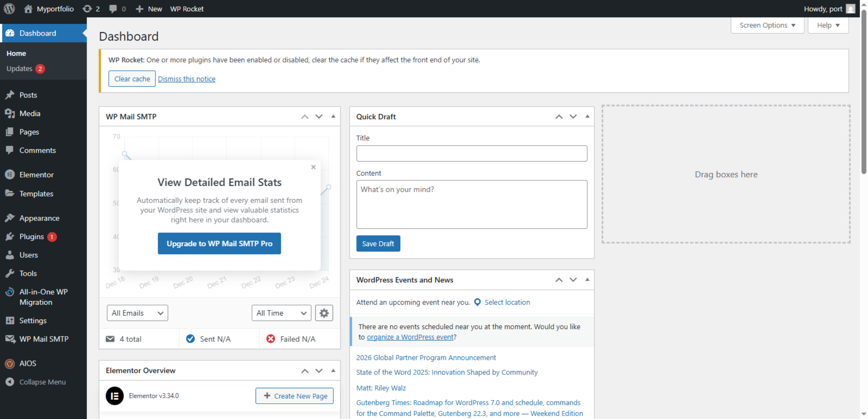This screenshot has height=419, width=868.
Task: Open the Elementor section via its sidebar icon
Action: [10, 175]
